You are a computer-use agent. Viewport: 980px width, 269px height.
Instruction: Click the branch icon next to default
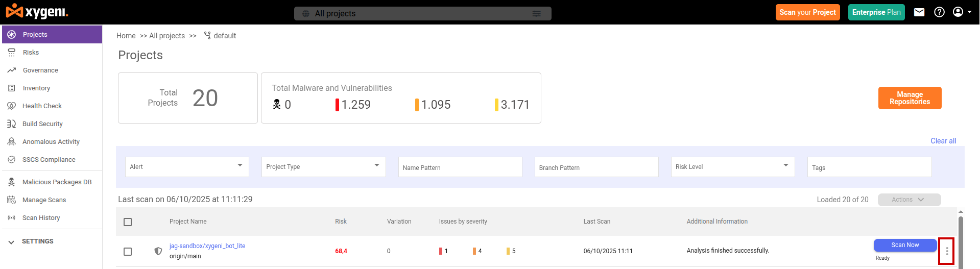[207, 35]
